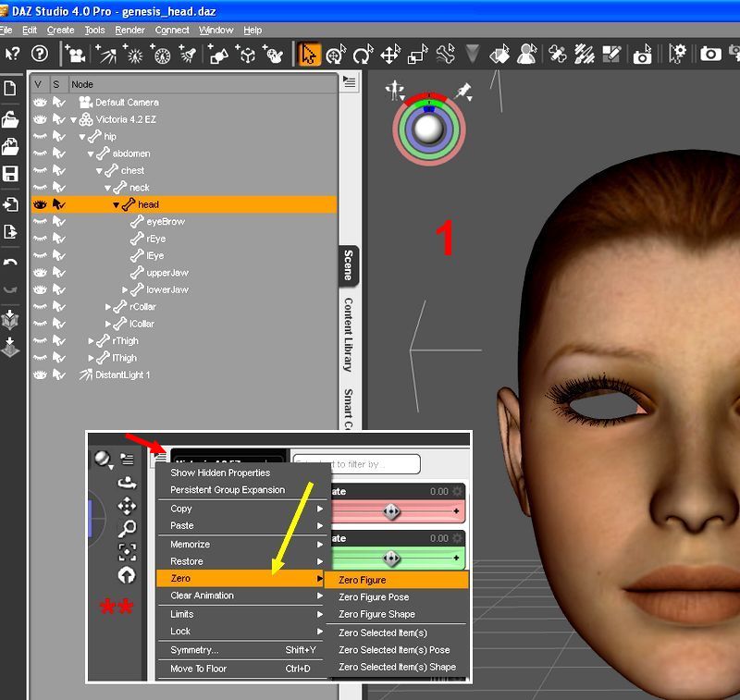Viewport: 740px width, 700px height.
Task: Open the Edit menu
Action: pos(30,31)
